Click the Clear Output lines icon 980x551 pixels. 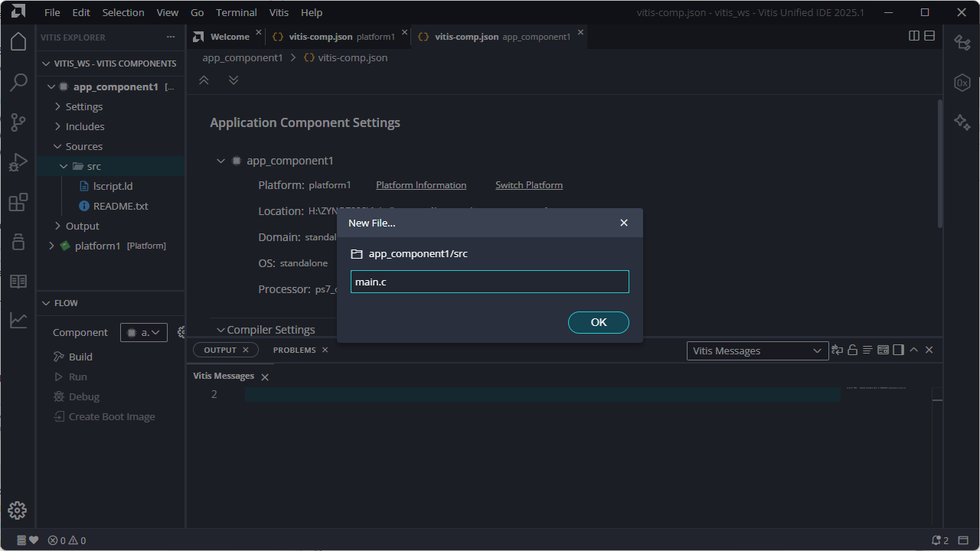(x=867, y=350)
